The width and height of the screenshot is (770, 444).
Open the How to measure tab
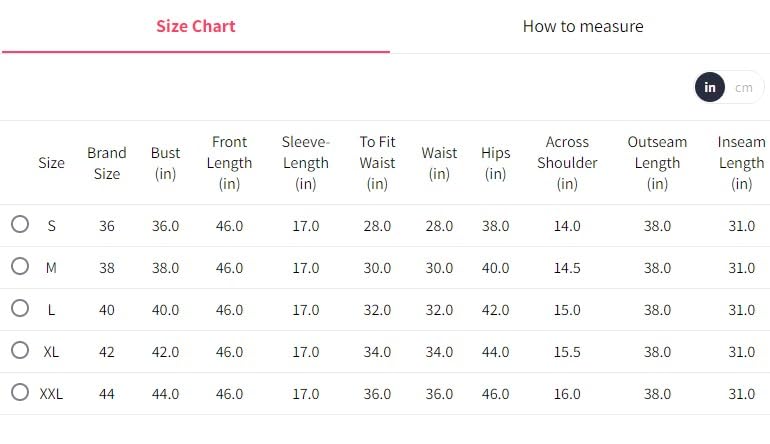[x=583, y=26]
